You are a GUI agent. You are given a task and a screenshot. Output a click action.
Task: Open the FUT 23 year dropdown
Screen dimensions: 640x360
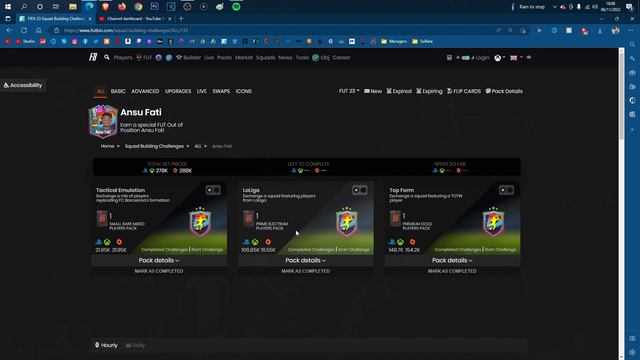(x=349, y=91)
